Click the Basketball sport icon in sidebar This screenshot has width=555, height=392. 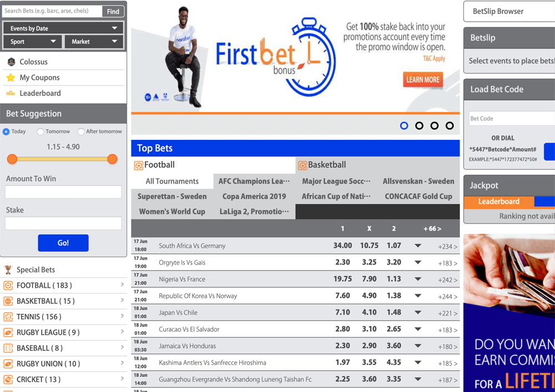(x=8, y=301)
